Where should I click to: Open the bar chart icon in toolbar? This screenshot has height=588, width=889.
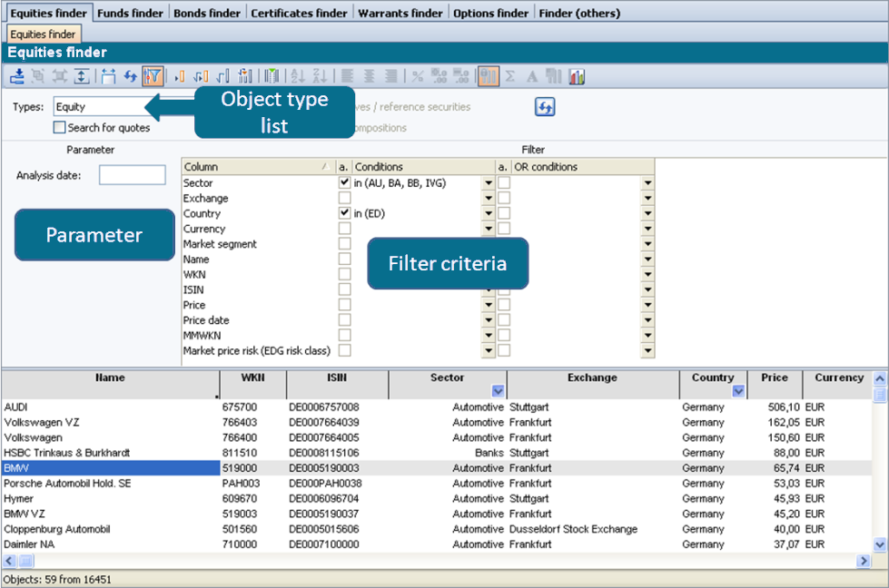pyautogui.click(x=577, y=77)
